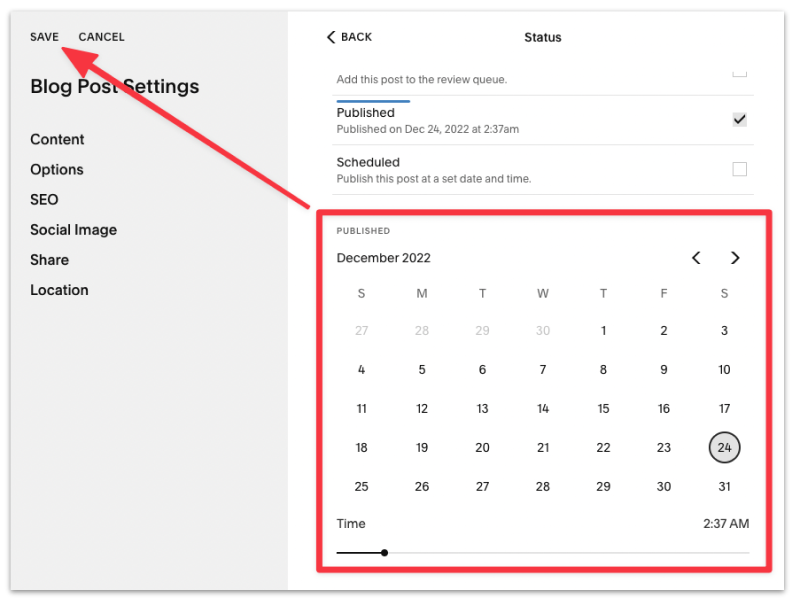
Task: Adjust the Time slider handle
Action: (x=385, y=552)
